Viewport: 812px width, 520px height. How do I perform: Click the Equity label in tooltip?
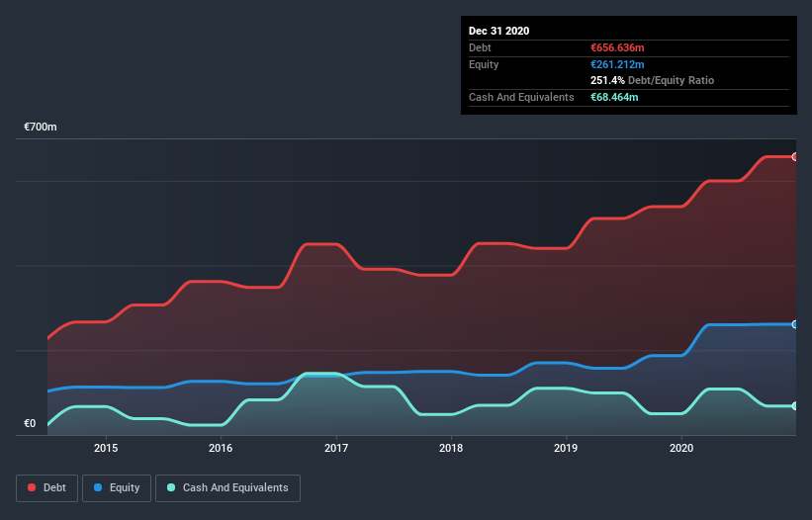(x=484, y=64)
